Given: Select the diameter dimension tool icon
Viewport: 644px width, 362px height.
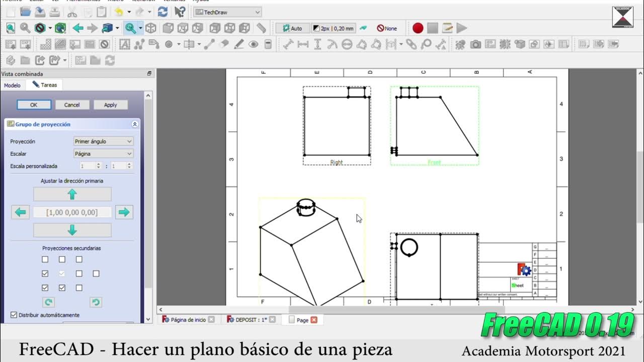Looking at the screenshot, I should point(347,44).
